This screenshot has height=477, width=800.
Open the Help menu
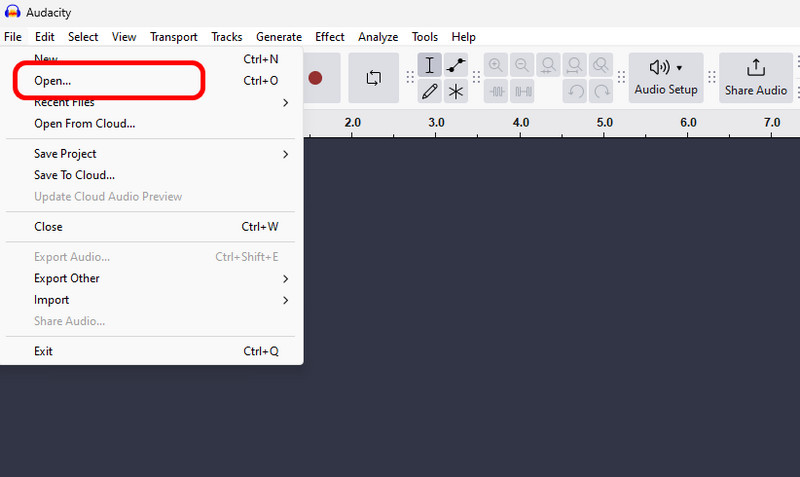click(x=463, y=37)
